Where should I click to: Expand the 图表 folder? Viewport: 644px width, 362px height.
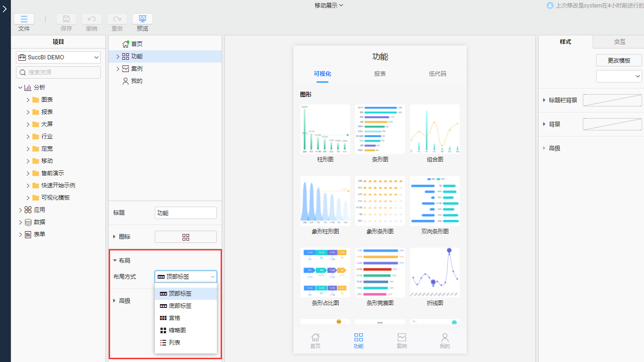point(28,100)
